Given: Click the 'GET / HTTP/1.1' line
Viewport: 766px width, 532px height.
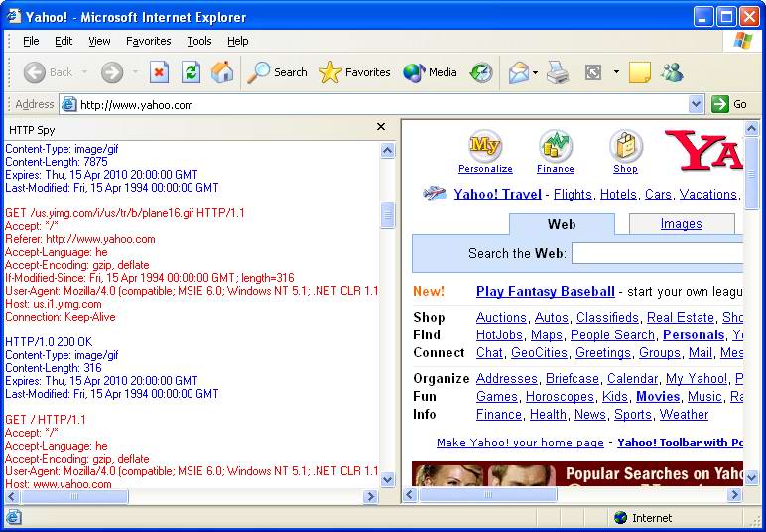Looking at the screenshot, I should (x=45, y=420).
